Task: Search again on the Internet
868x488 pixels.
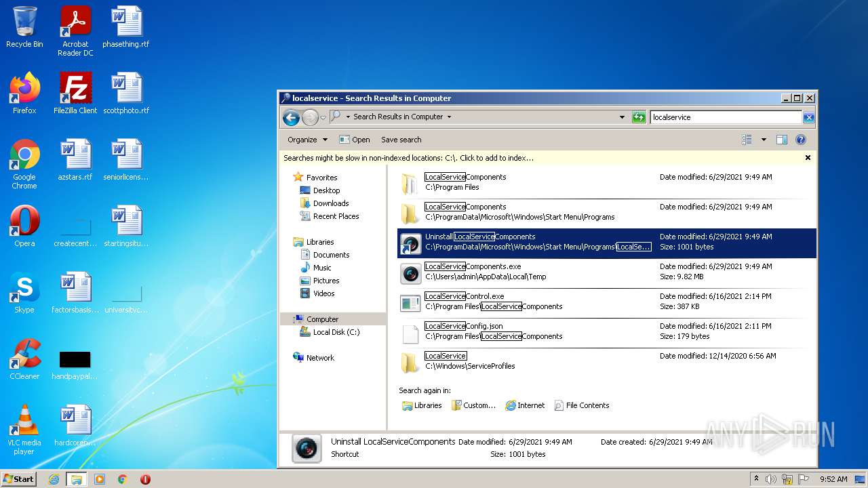Action: (525, 405)
